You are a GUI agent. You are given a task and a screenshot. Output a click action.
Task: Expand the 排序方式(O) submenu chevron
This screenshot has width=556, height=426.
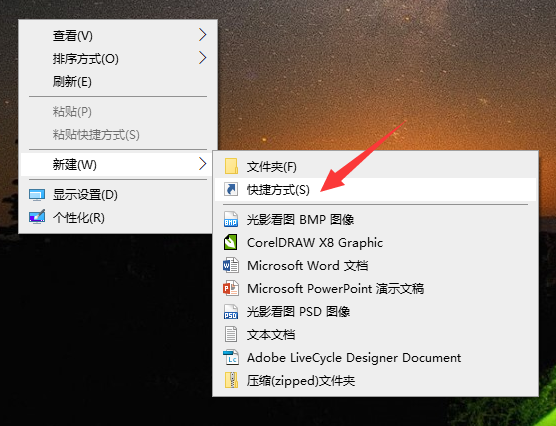(x=202, y=58)
